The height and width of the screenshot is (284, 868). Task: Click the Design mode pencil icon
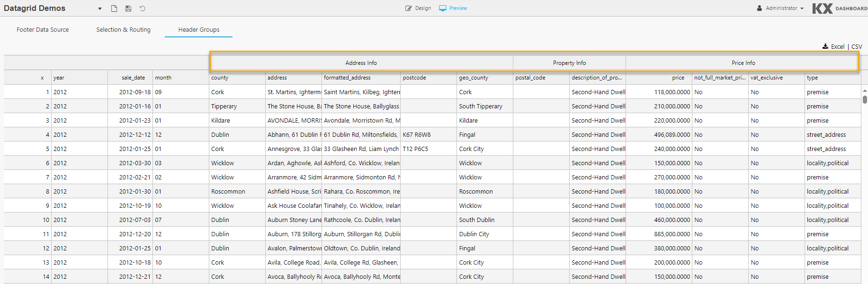[x=409, y=9]
